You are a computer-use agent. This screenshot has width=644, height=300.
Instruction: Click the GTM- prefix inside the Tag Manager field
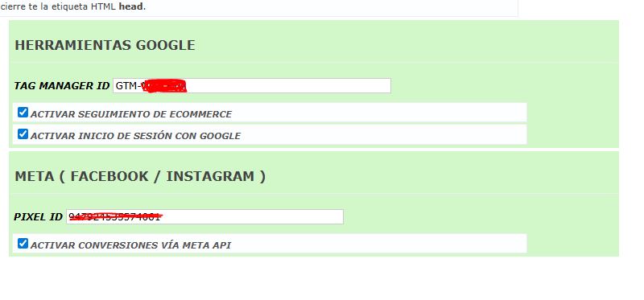(x=128, y=86)
